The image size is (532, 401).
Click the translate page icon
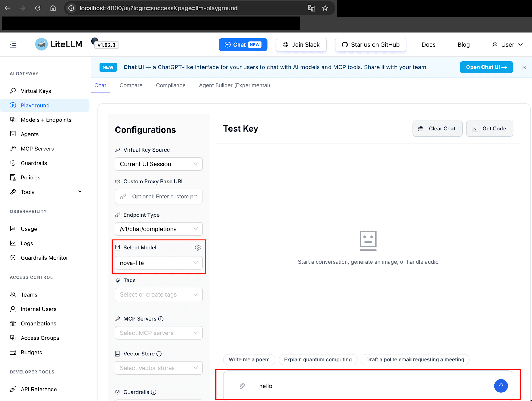pyautogui.click(x=311, y=8)
